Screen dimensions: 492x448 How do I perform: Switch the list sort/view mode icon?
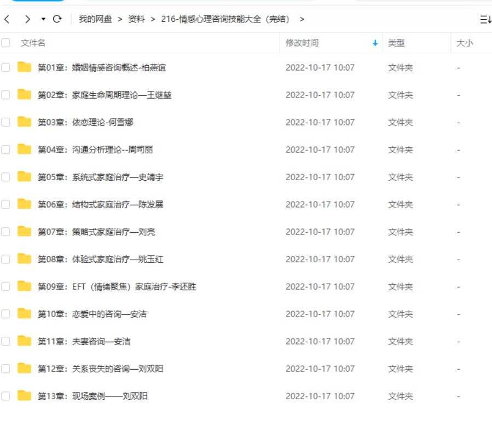tap(485, 20)
